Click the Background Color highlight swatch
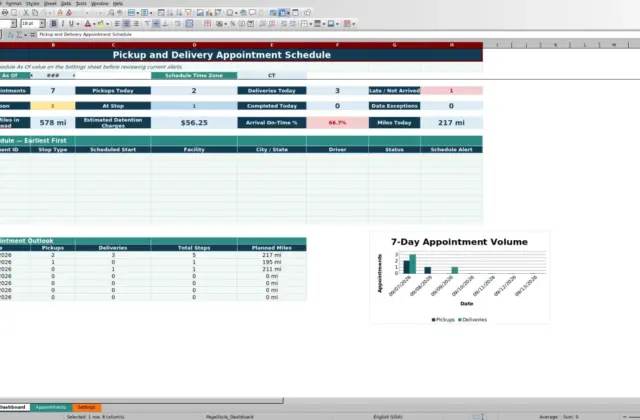The image size is (640, 420). tap(101, 24)
